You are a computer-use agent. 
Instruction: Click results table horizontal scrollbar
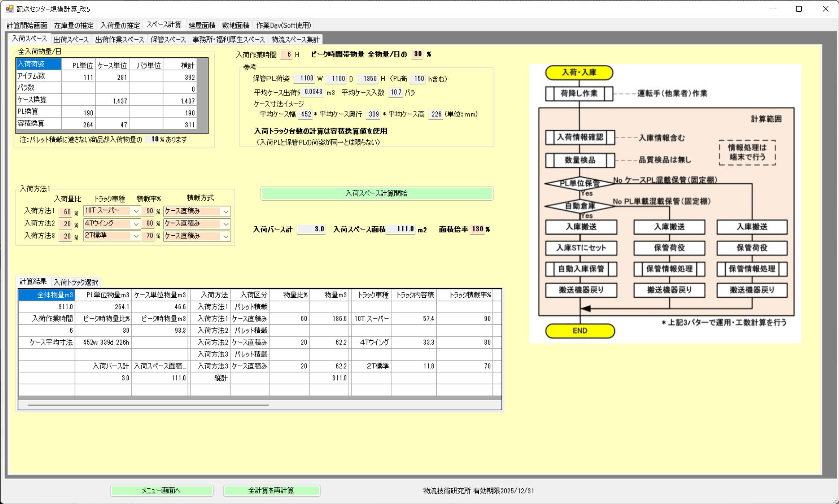click(148, 405)
